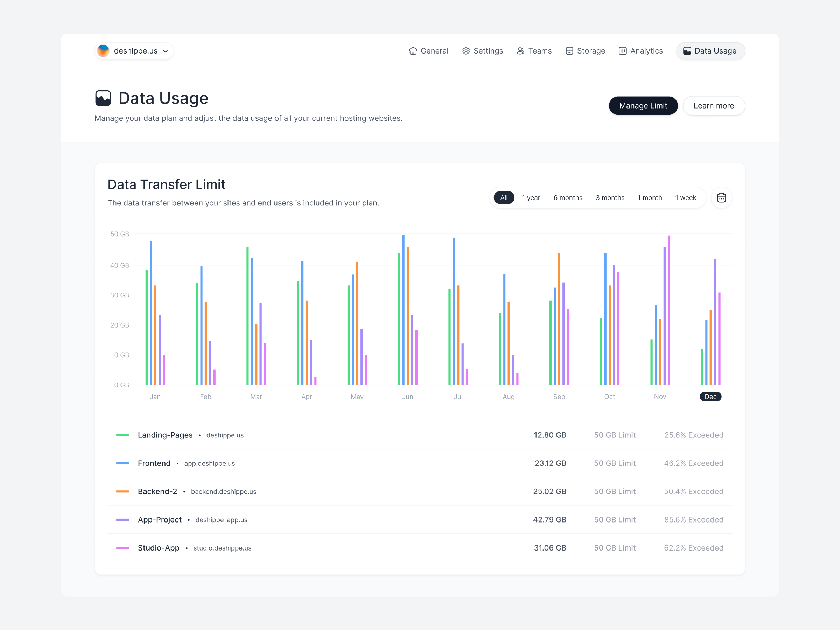The height and width of the screenshot is (630, 840).
Task: Go to the Analytics tab label
Action: point(646,51)
